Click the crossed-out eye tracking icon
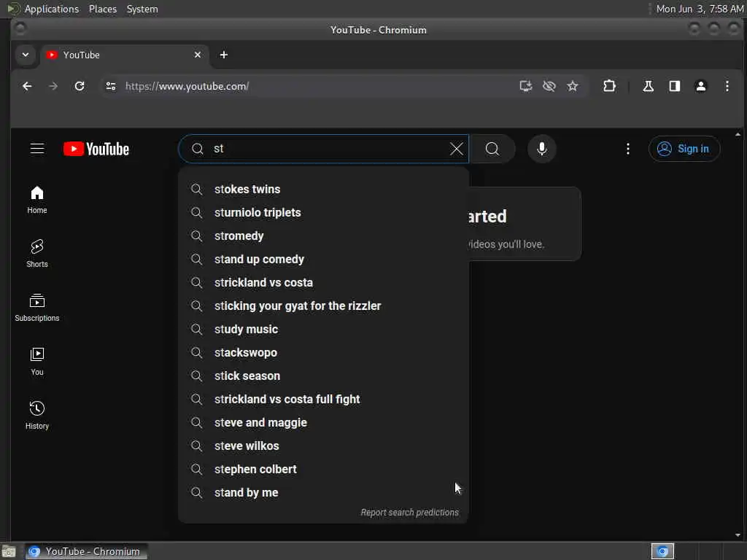This screenshot has width=747, height=560. [549, 86]
